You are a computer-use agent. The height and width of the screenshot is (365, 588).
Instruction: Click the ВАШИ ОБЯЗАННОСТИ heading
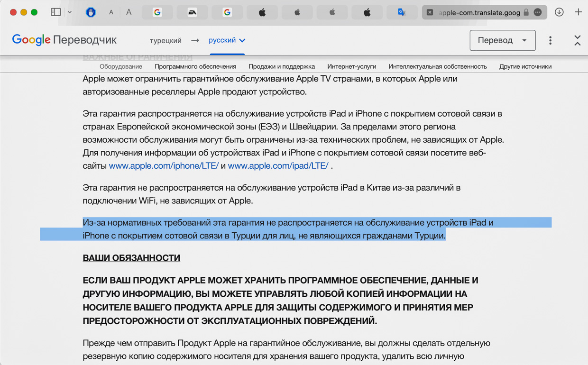click(131, 258)
